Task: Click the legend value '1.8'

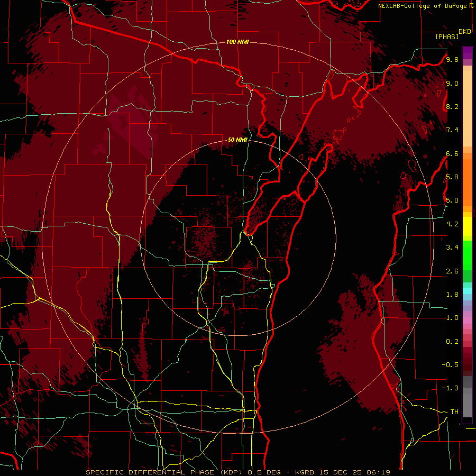Action: tap(452, 295)
